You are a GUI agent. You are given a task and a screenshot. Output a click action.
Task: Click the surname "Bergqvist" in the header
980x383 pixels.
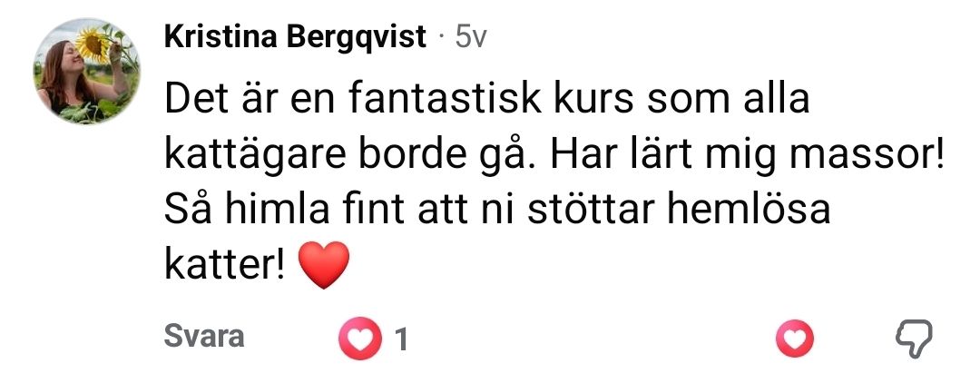click(x=357, y=39)
